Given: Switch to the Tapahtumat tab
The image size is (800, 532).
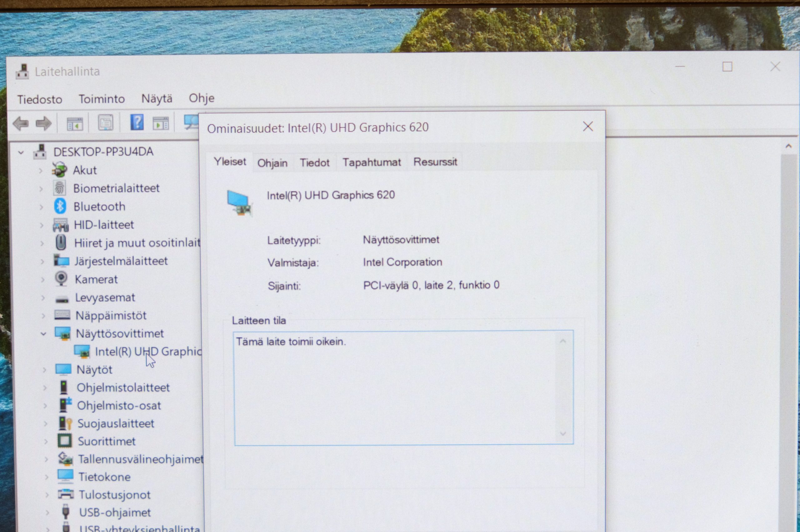Looking at the screenshot, I should click(372, 162).
